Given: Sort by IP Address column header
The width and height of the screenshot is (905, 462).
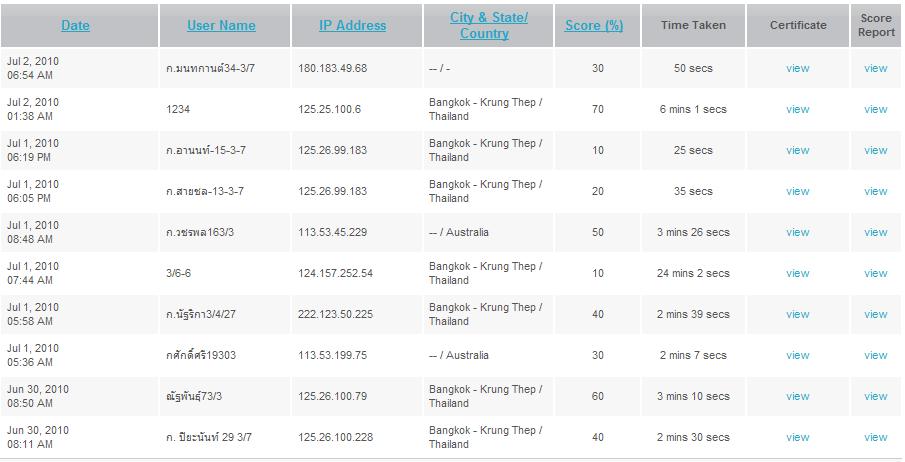Looking at the screenshot, I should pos(352,25).
